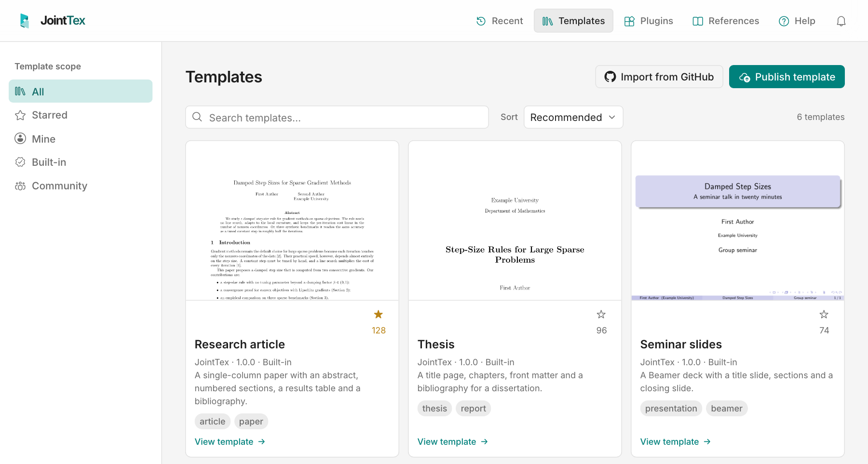Go to References
Screen dimensions: 868x464
pos(726,21)
